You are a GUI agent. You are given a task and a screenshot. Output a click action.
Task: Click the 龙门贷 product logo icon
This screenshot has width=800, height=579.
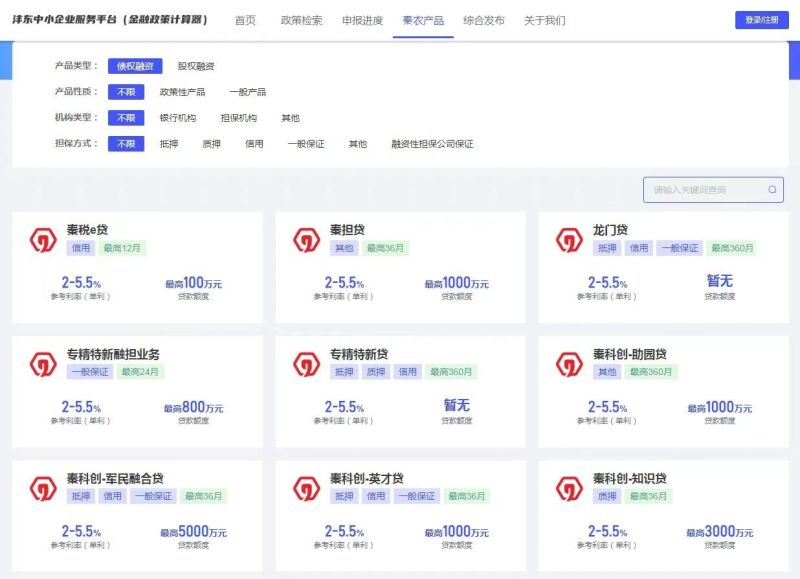coord(569,240)
